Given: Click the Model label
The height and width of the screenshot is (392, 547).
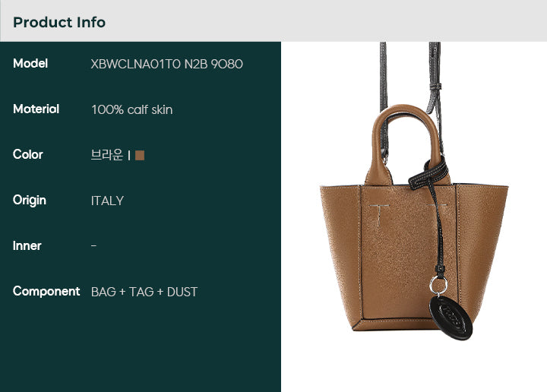Looking at the screenshot, I should (30, 64).
